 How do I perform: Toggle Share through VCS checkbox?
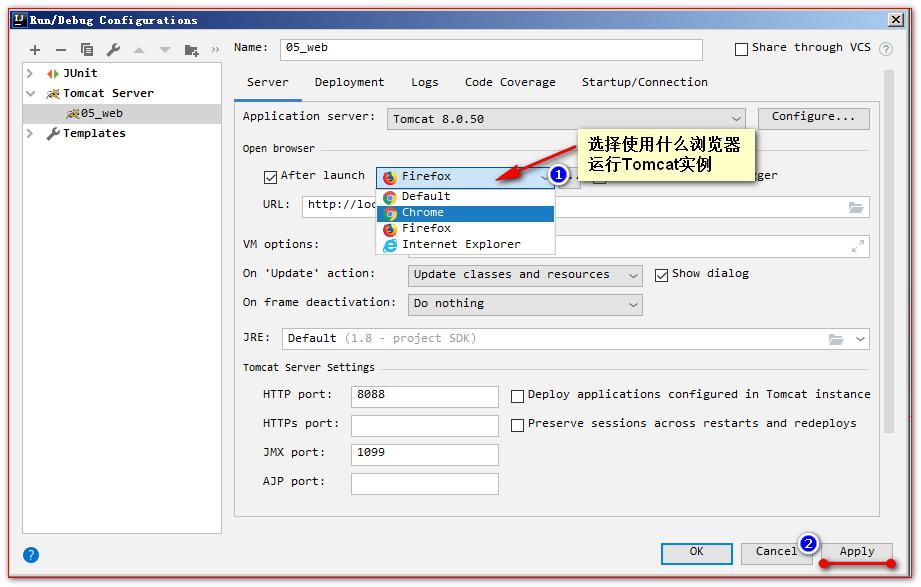pos(741,49)
